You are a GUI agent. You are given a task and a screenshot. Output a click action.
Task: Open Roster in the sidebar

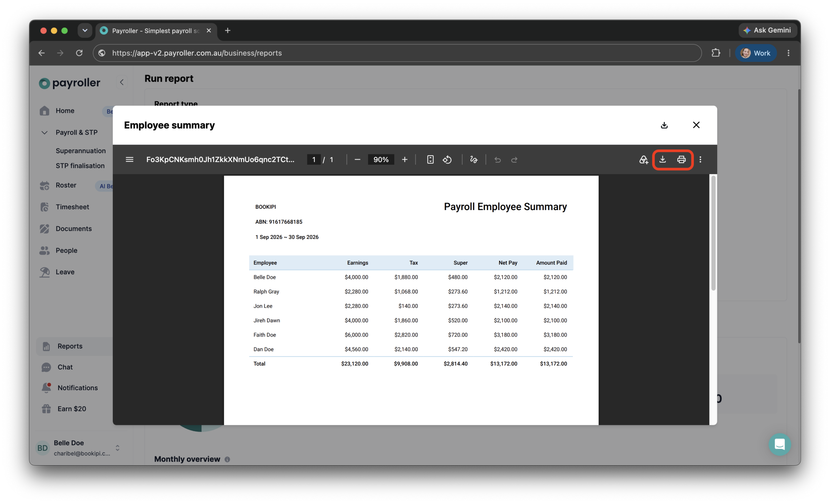[x=66, y=185]
